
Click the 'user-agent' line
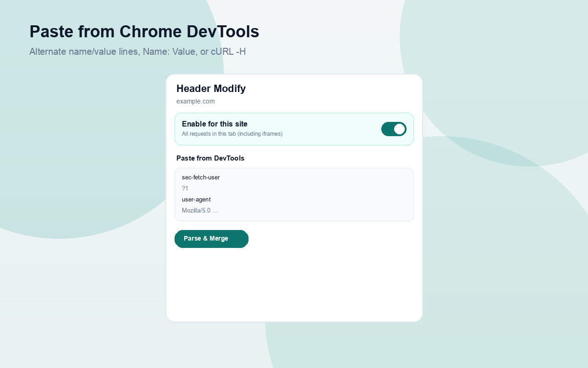click(196, 200)
